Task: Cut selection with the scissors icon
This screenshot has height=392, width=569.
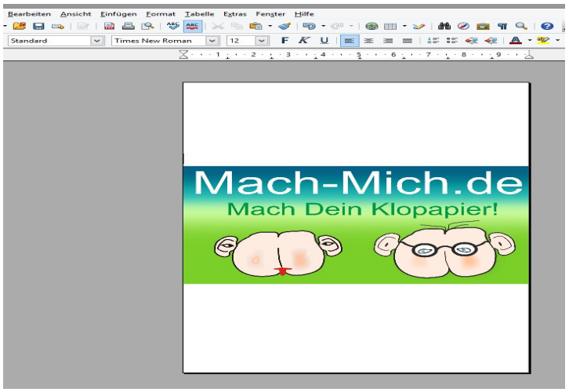Action: coord(218,26)
